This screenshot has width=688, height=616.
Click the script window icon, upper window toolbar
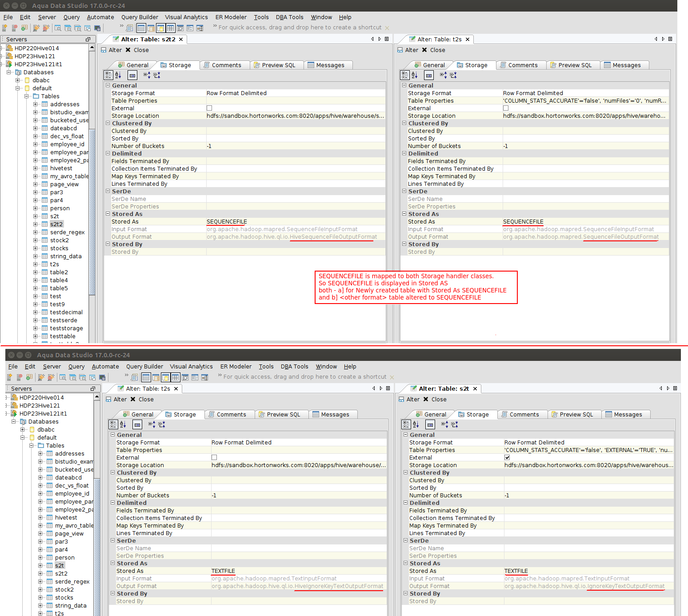pos(129,28)
